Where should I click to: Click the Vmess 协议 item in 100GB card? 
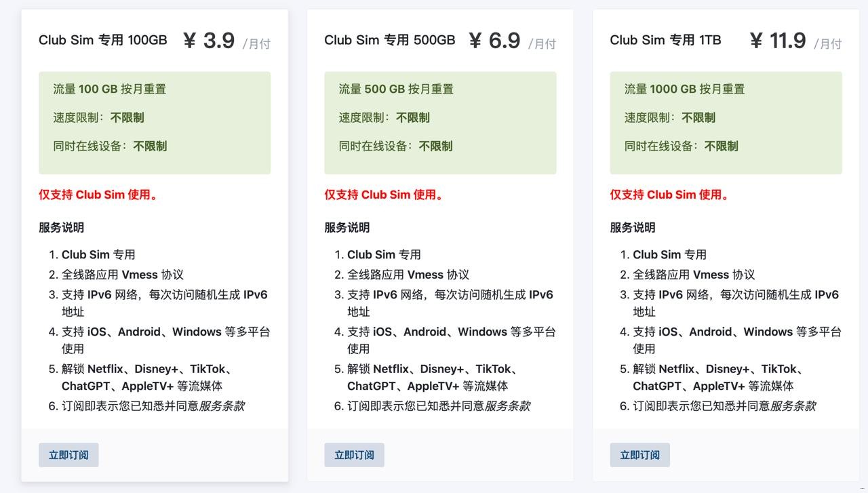(123, 275)
